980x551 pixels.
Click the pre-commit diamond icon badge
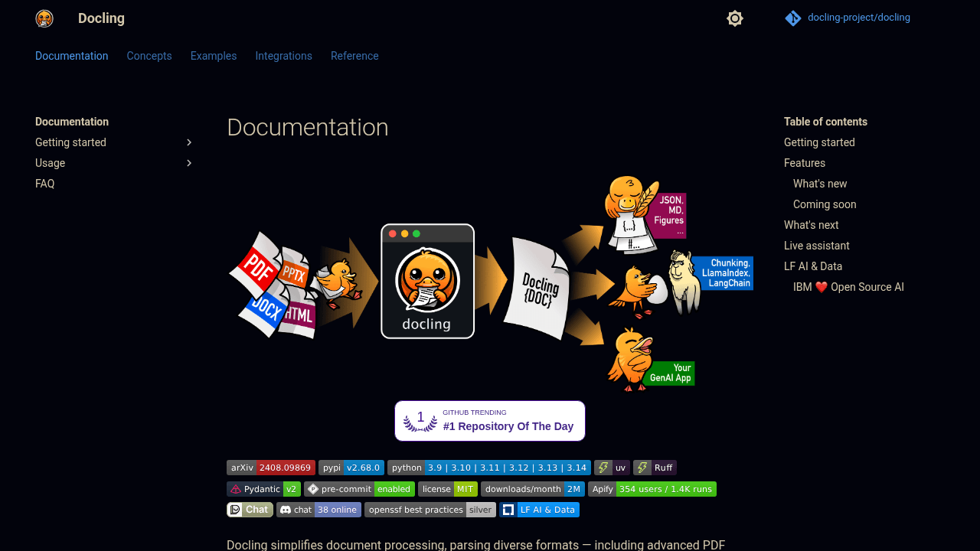coord(313,489)
